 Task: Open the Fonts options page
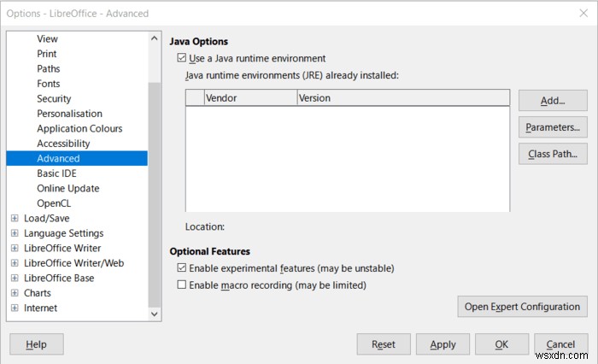[49, 84]
